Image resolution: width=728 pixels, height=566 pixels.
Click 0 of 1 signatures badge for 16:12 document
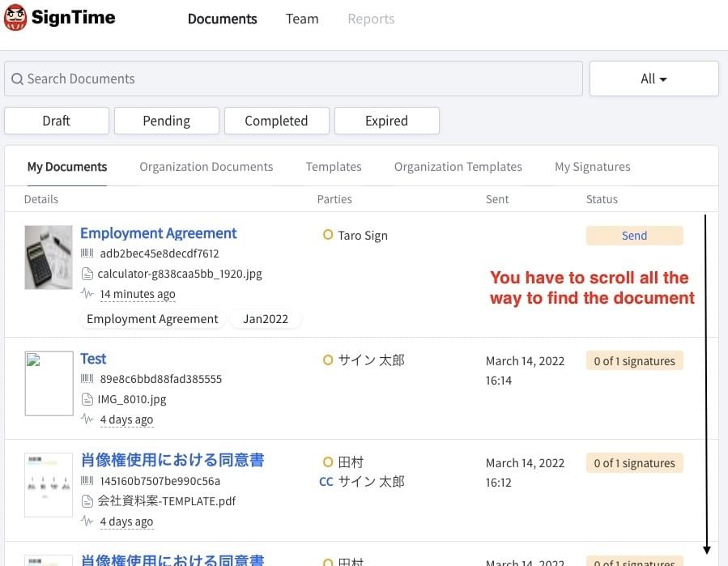click(x=634, y=463)
